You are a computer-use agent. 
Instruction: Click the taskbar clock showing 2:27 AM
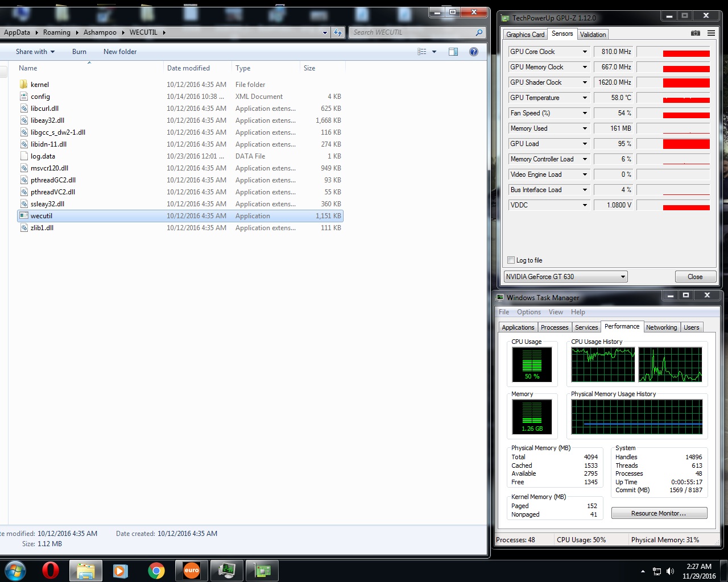click(x=699, y=571)
